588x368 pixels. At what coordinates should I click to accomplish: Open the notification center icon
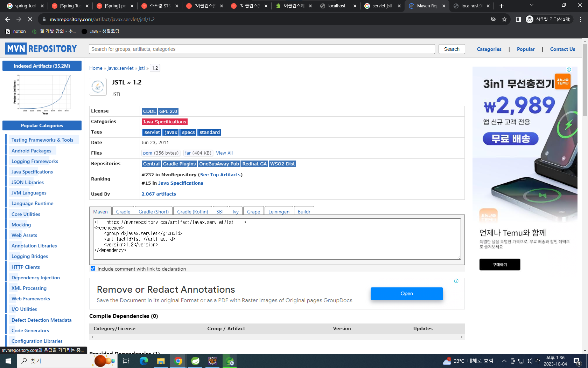pyautogui.click(x=577, y=361)
